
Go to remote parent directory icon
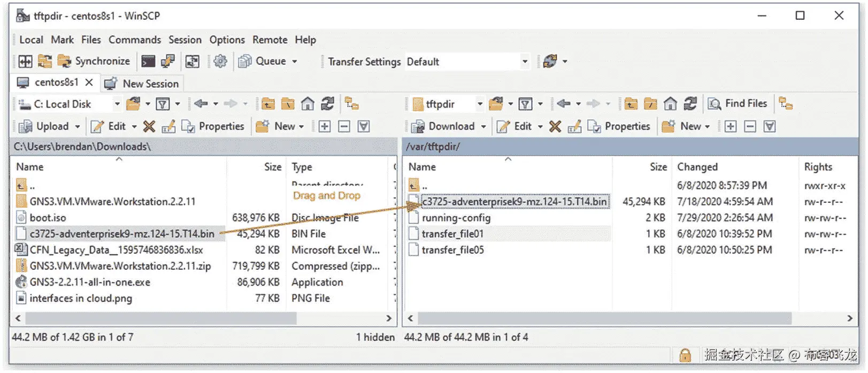coord(631,104)
